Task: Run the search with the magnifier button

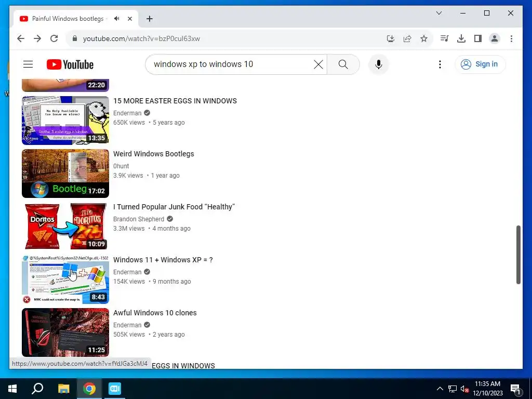Action: pos(343,64)
